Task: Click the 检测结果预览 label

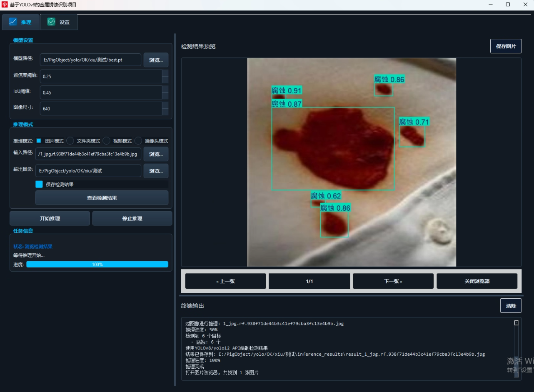Action: point(198,46)
